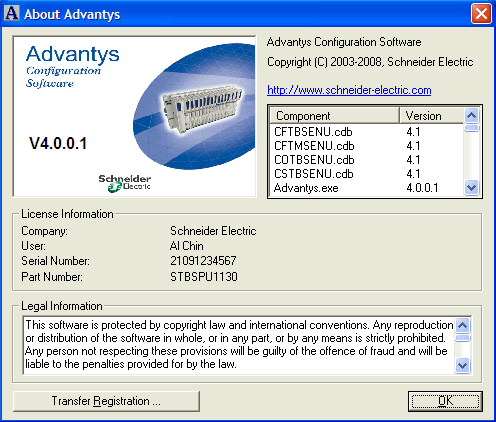
Task: Click the Version column header
Action: (431, 116)
